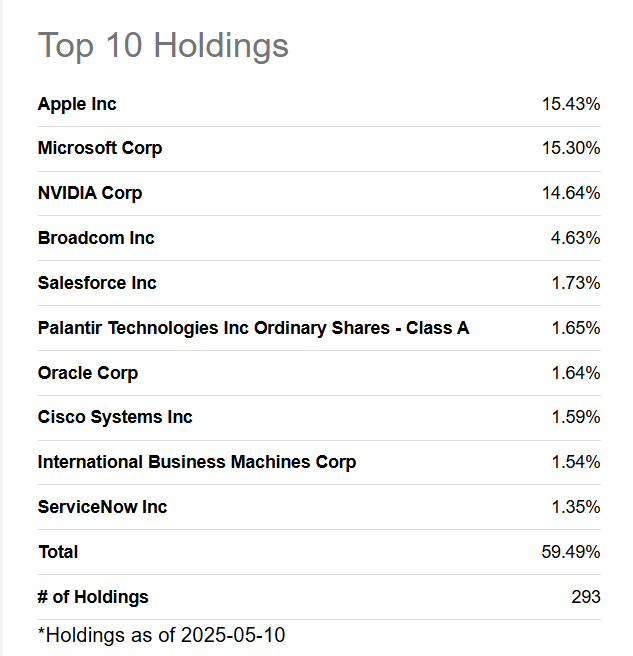Screen dimensions: 633x656
Task: Click the Microsoft Corp holding name
Action: (x=100, y=148)
